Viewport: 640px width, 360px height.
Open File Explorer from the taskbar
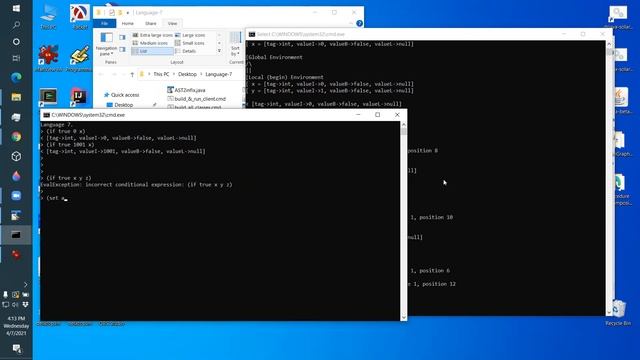(x=16, y=97)
